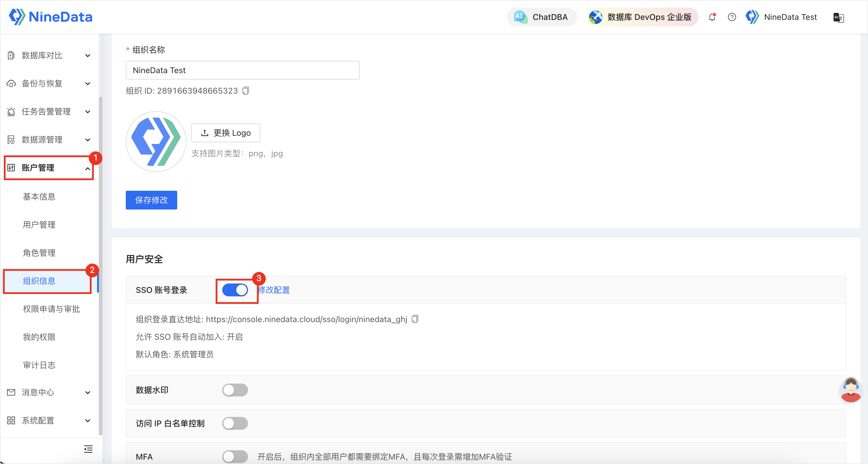Click the 用户安全 section heading

click(x=144, y=259)
